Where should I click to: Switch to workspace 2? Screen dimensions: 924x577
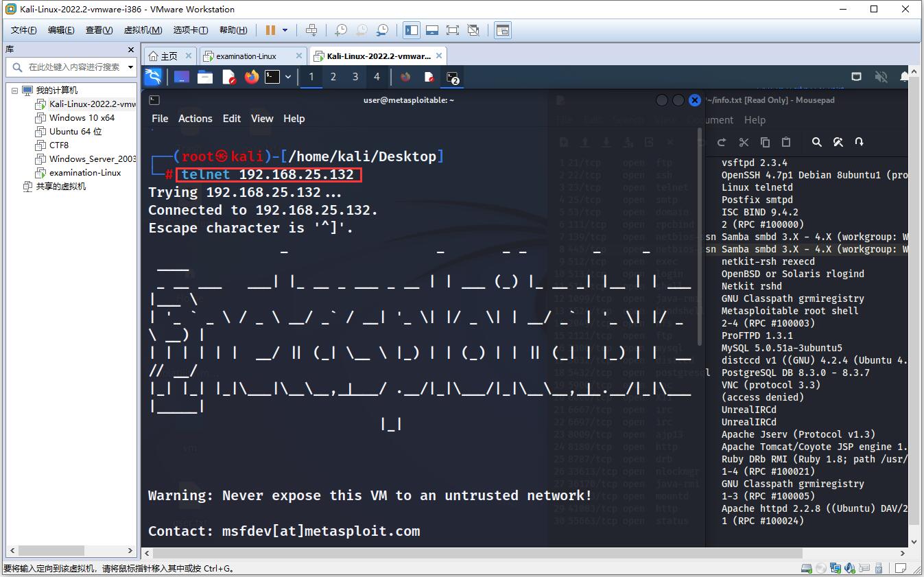333,77
